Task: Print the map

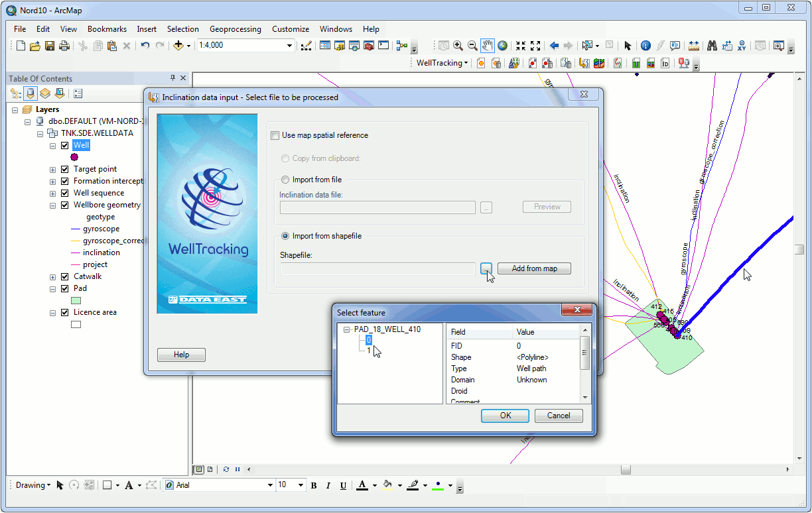Action: pyautogui.click(x=64, y=46)
